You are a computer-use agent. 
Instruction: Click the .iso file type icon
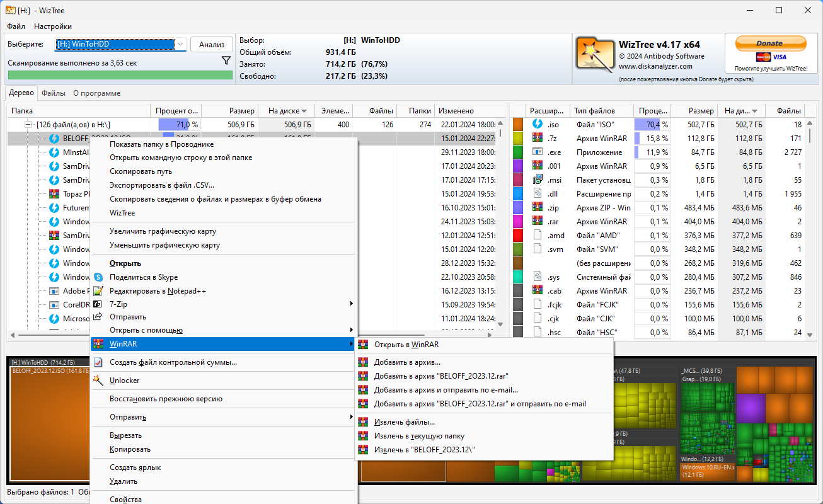538,124
